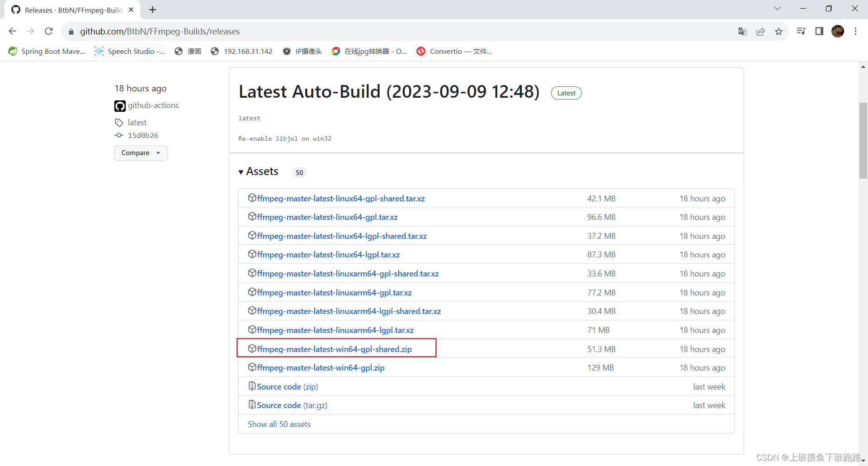
Task: Select the 42.1 MB size text
Action: pos(601,199)
